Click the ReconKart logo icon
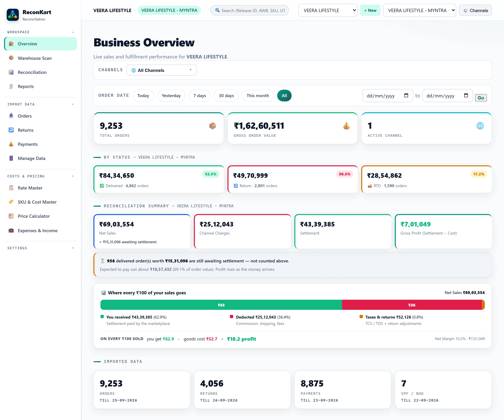Image resolution: width=504 pixels, height=420 pixels. pos(13,15)
